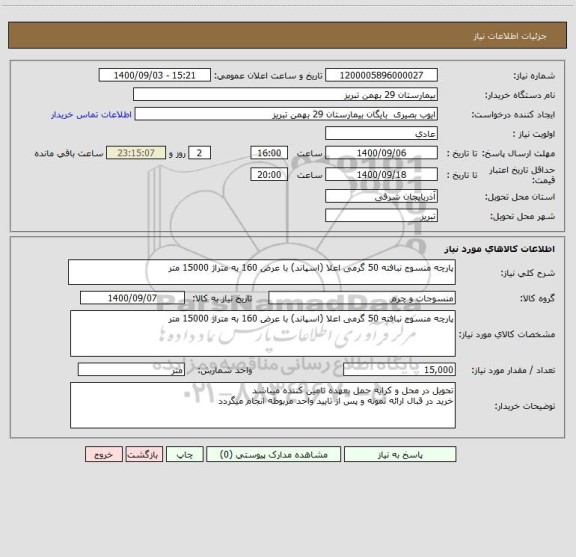
Task: Click the خروج exit button
Action: [x=104, y=454]
